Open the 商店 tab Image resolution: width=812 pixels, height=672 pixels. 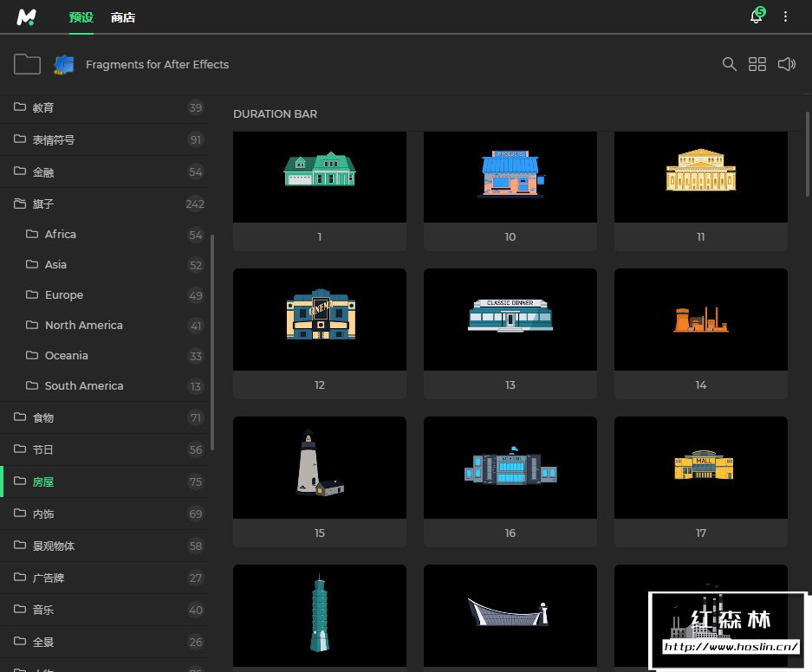coord(123,17)
